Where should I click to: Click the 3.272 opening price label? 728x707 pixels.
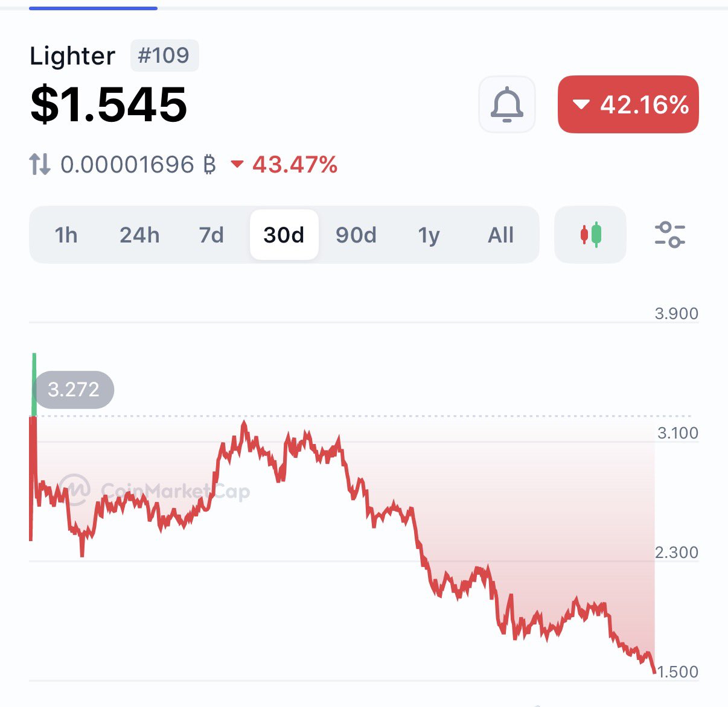coord(74,390)
